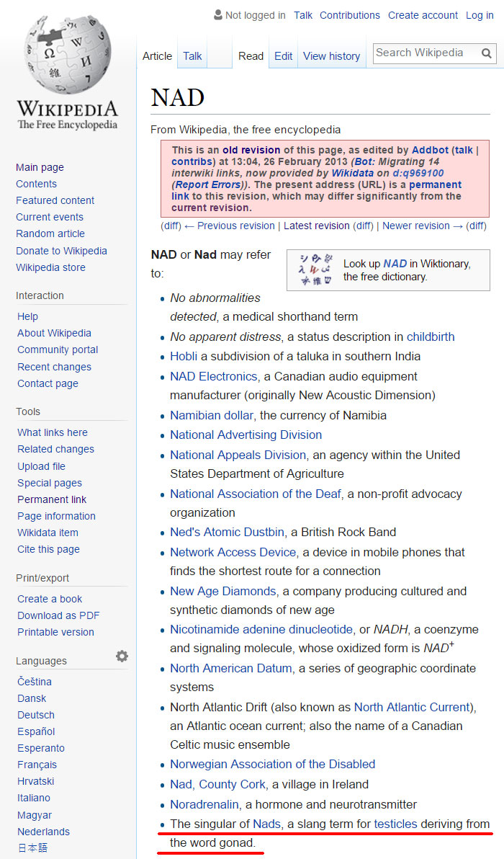Open the Latest revision link
Viewport: 504px width, 859px height.
[316, 225]
